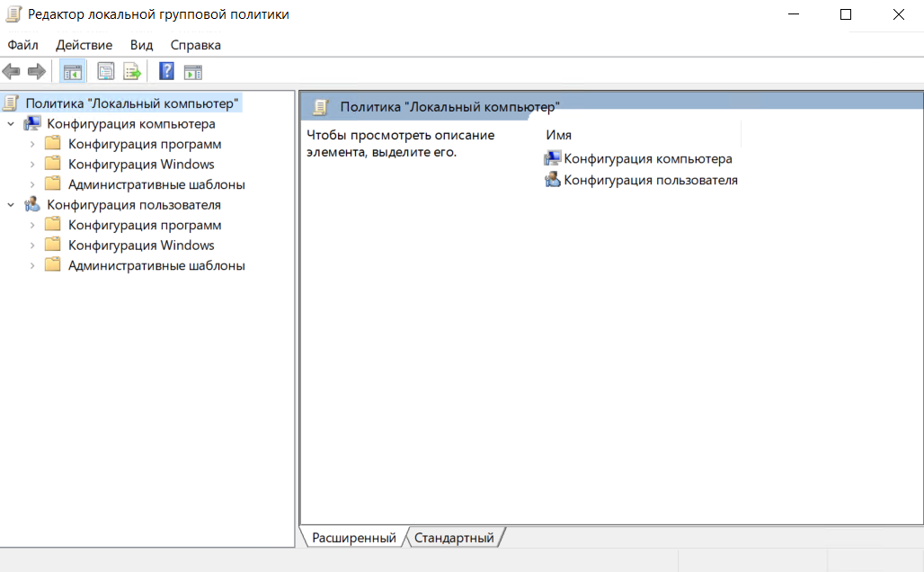924x572 pixels.
Task: Collapse Конфигурация пользователя node in tree
Action: [11, 205]
